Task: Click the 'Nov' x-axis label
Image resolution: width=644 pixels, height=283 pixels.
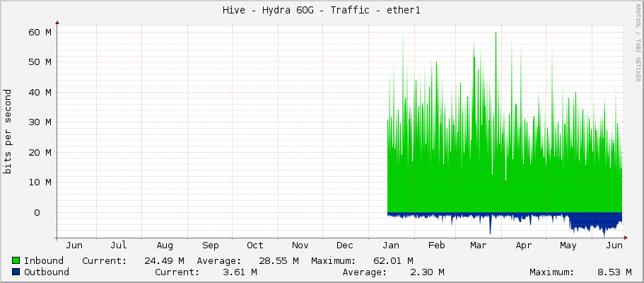Action: 300,246
